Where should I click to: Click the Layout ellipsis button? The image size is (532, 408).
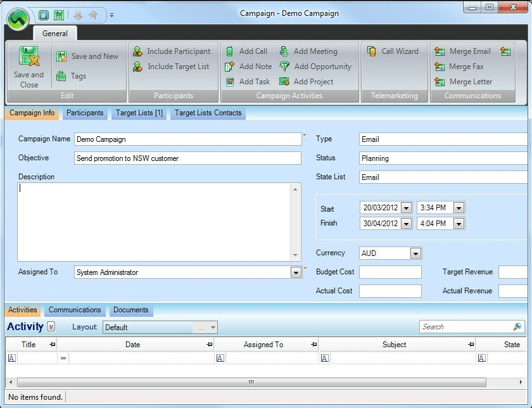click(201, 328)
